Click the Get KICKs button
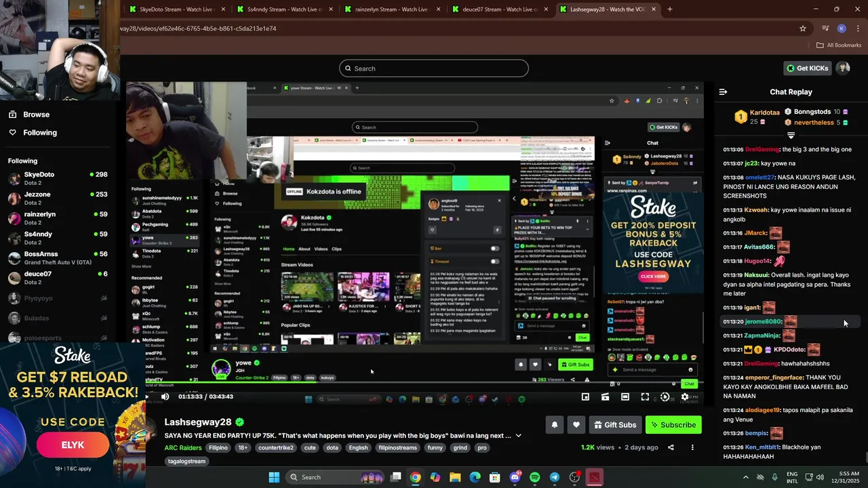 [807, 68]
